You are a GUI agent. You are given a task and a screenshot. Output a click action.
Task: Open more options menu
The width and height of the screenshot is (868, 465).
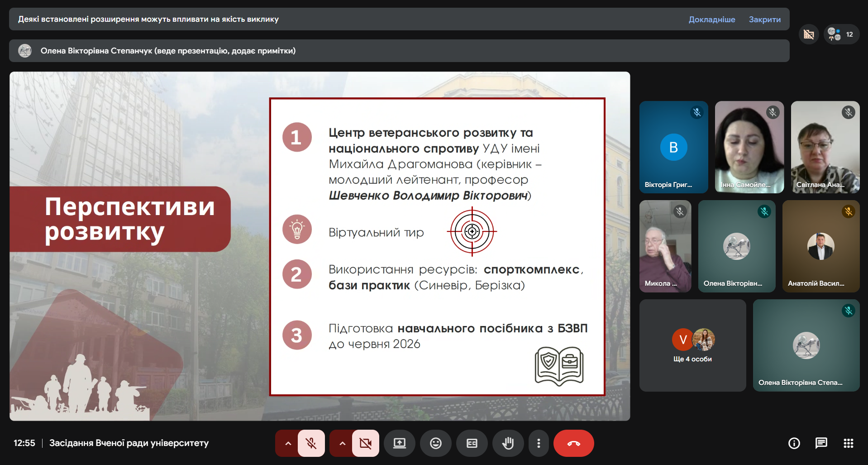pyautogui.click(x=539, y=443)
